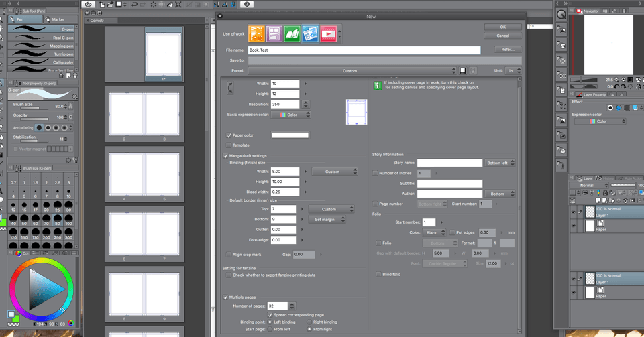Select the Right binding radio button
The image size is (644, 337).
click(x=309, y=322)
